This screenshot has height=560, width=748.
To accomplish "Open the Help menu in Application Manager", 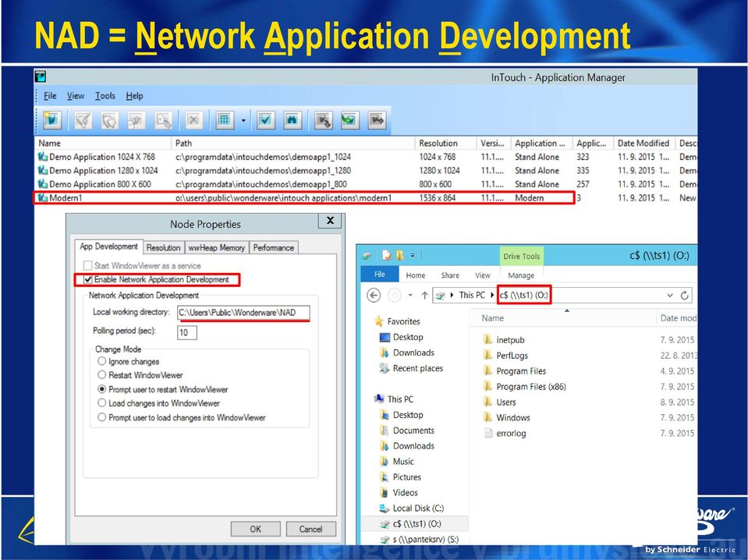I will pos(134,96).
